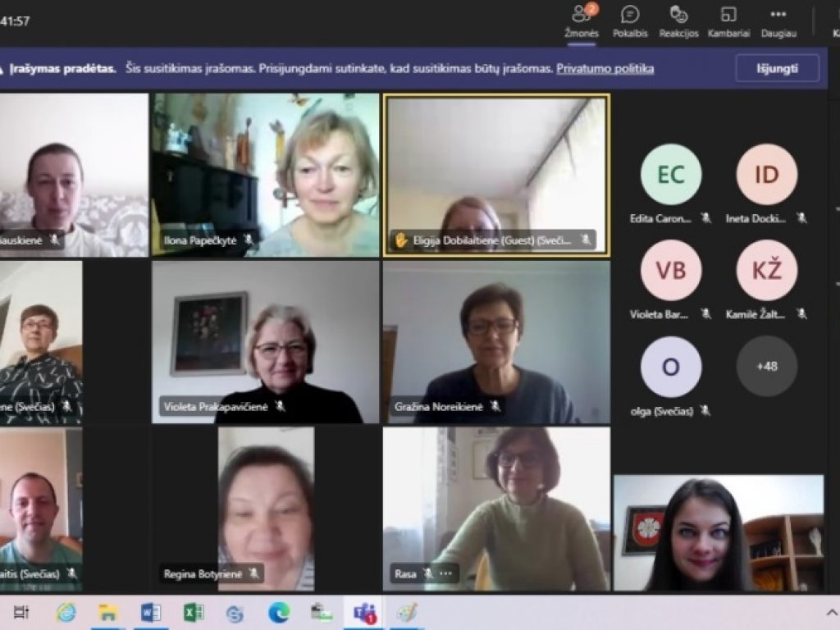The height and width of the screenshot is (630, 840).
Task: Open Word from the taskbar
Action: (x=151, y=612)
